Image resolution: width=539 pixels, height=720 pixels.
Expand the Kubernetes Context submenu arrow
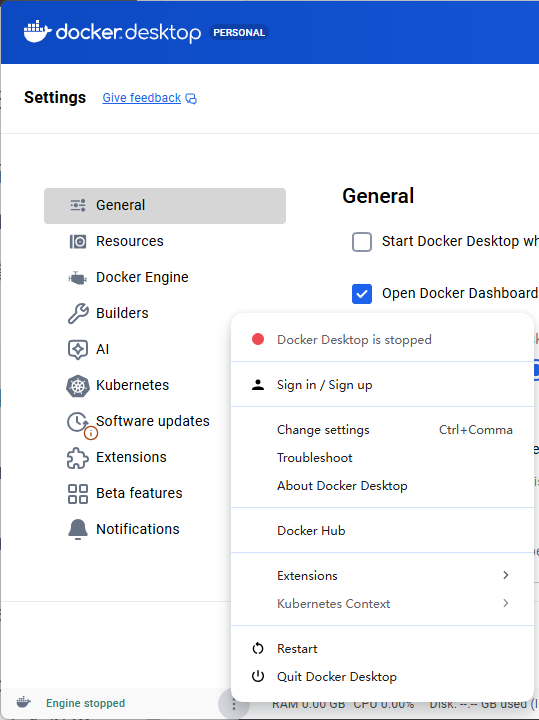(x=505, y=603)
